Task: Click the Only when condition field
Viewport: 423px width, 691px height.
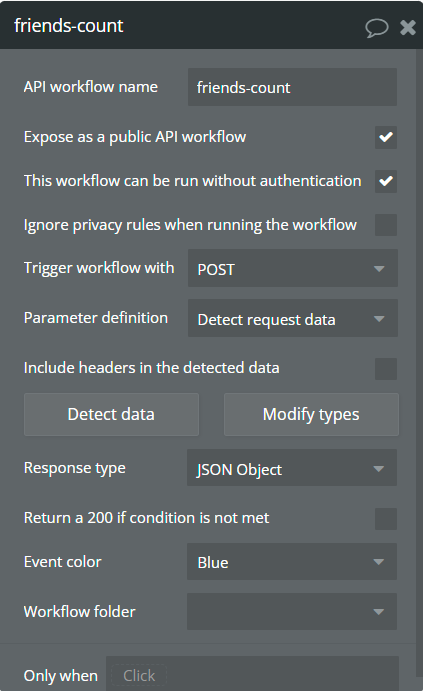Action: (252, 674)
